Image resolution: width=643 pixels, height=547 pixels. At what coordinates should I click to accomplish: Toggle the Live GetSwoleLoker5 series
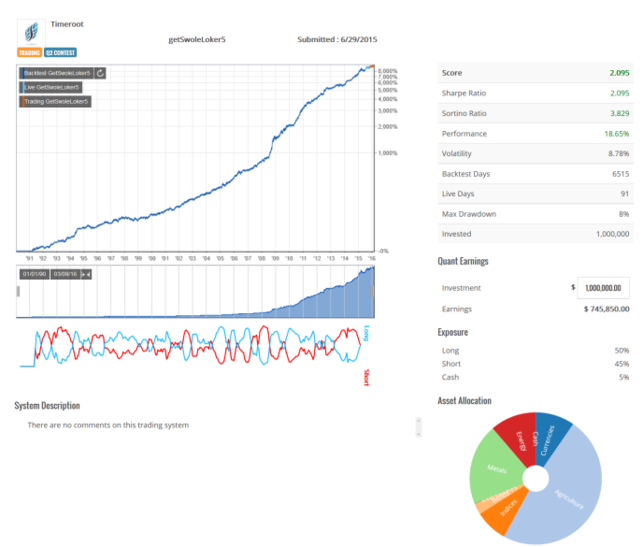(51, 87)
